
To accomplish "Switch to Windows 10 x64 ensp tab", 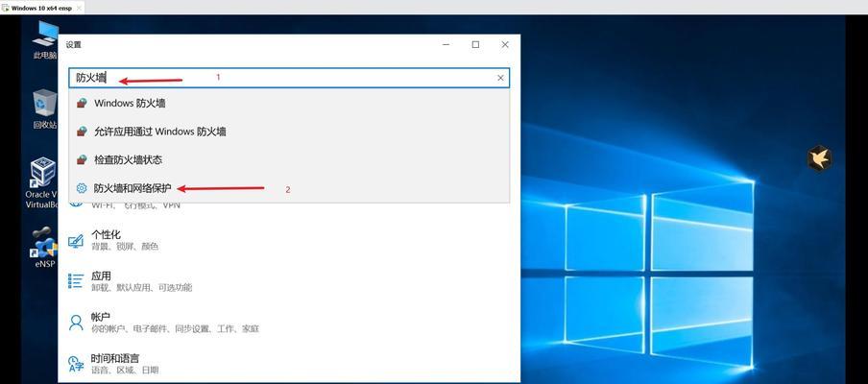I will 41,9.
